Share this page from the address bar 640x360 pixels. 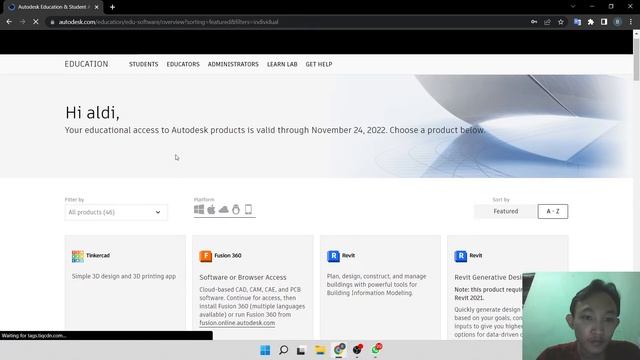pyautogui.click(x=547, y=22)
